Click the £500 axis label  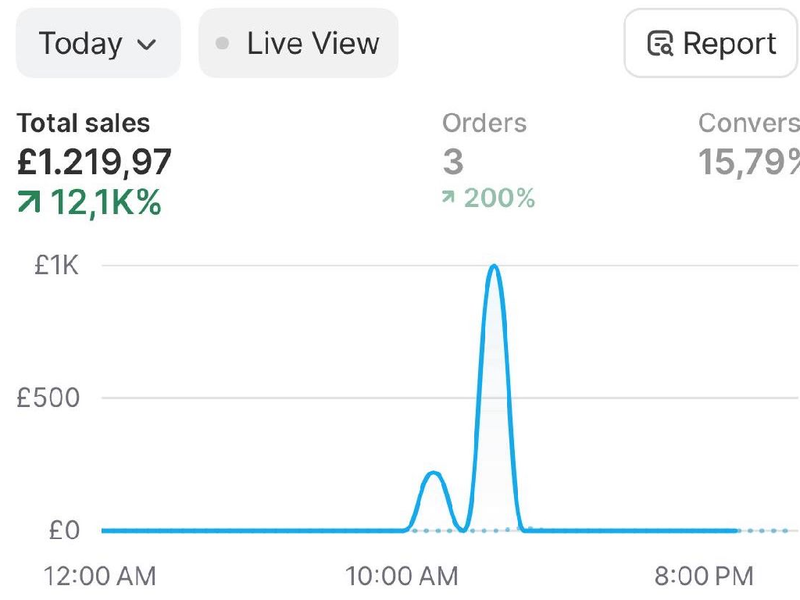click(48, 398)
